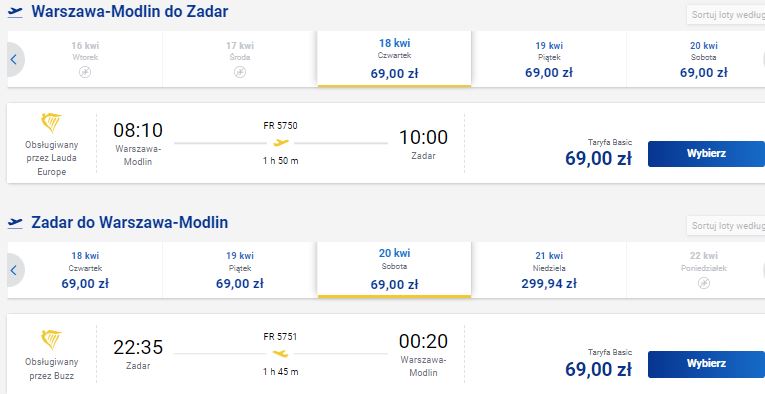Click the yellow plane icon under FR 5750
Screen dimensions: 765x394
(281, 142)
